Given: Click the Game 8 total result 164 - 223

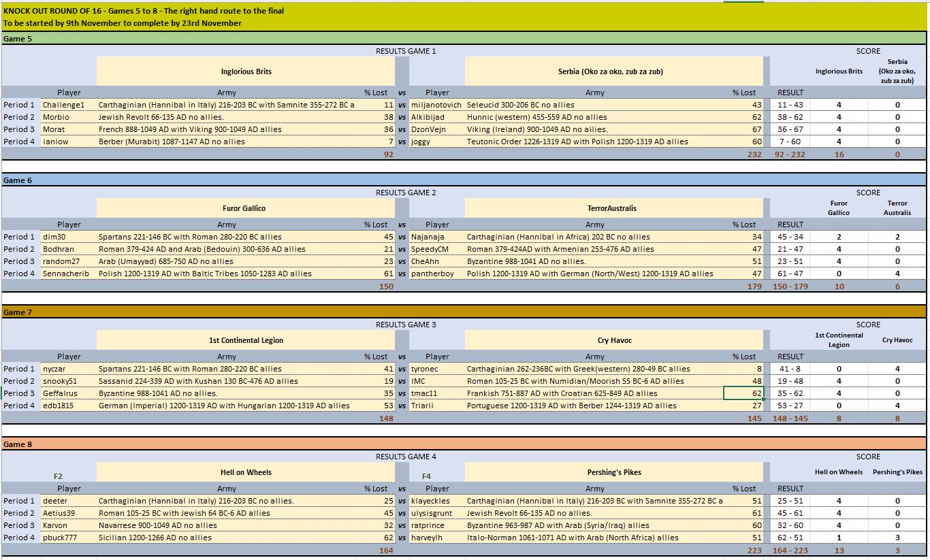Looking at the screenshot, I should coord(790,550).
